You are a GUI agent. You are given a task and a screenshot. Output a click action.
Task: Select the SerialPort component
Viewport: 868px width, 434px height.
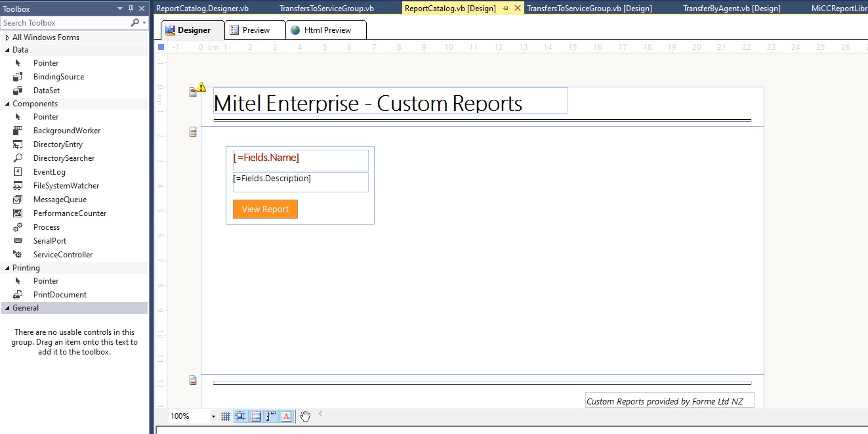pyautogui.click(x=73, y=241)
